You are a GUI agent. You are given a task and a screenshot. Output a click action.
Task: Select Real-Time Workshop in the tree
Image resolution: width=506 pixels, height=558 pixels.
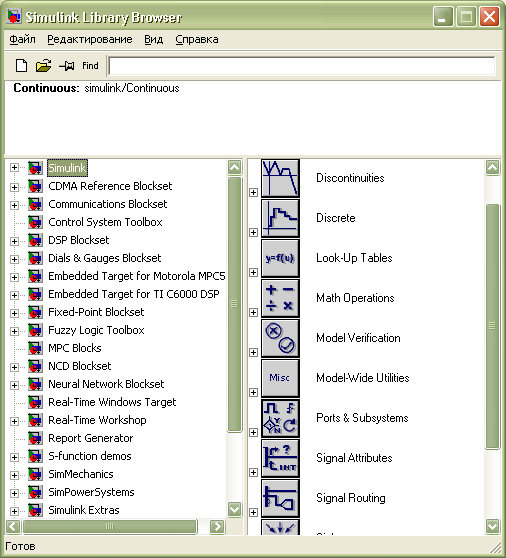pyautogui.click(x=97, y=420)
